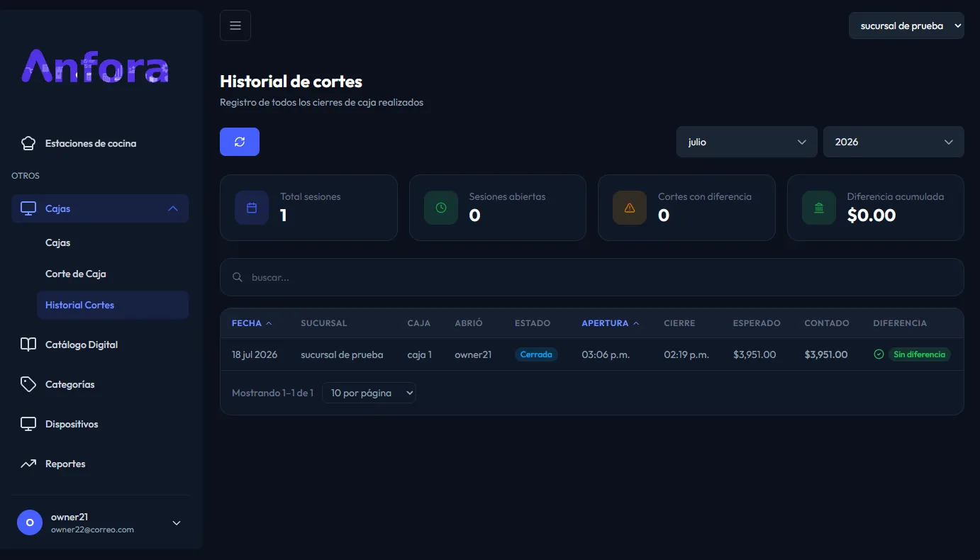Click the Cerrada status badge
This screenshot has height=560, width=980.
tap(536, 354)
